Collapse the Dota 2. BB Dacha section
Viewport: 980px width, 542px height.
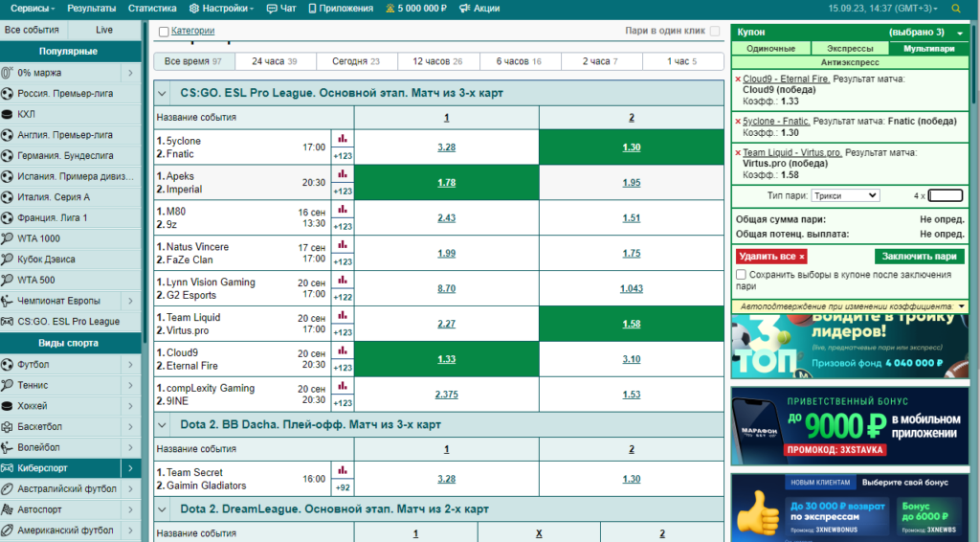point(163,425)
